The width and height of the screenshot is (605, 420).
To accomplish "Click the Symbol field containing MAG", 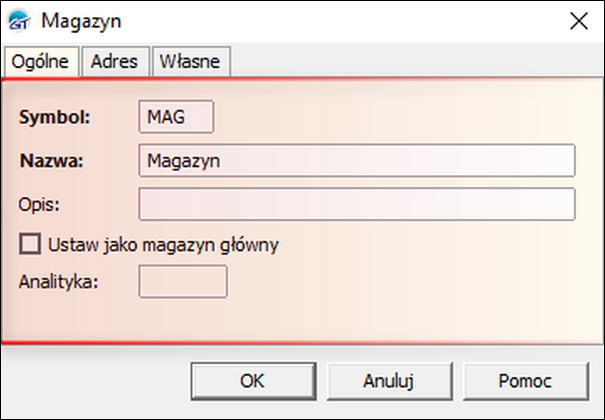I will (177, 116).
